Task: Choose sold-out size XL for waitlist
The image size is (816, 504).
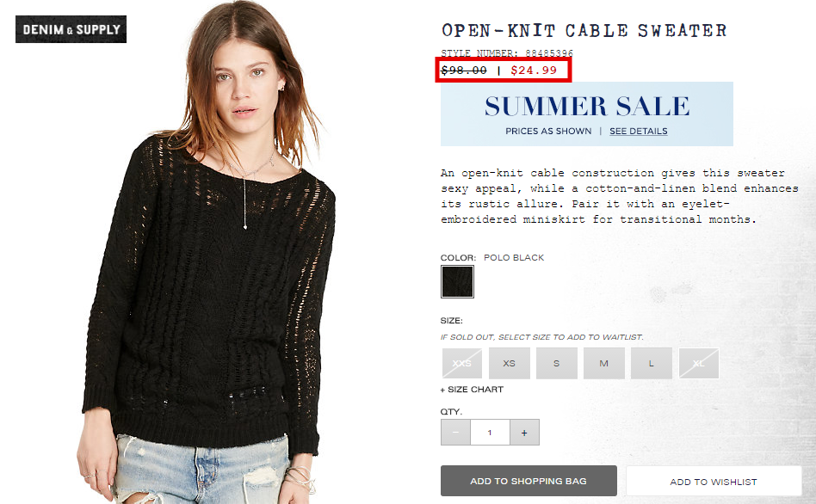Action: coord(698,363)
